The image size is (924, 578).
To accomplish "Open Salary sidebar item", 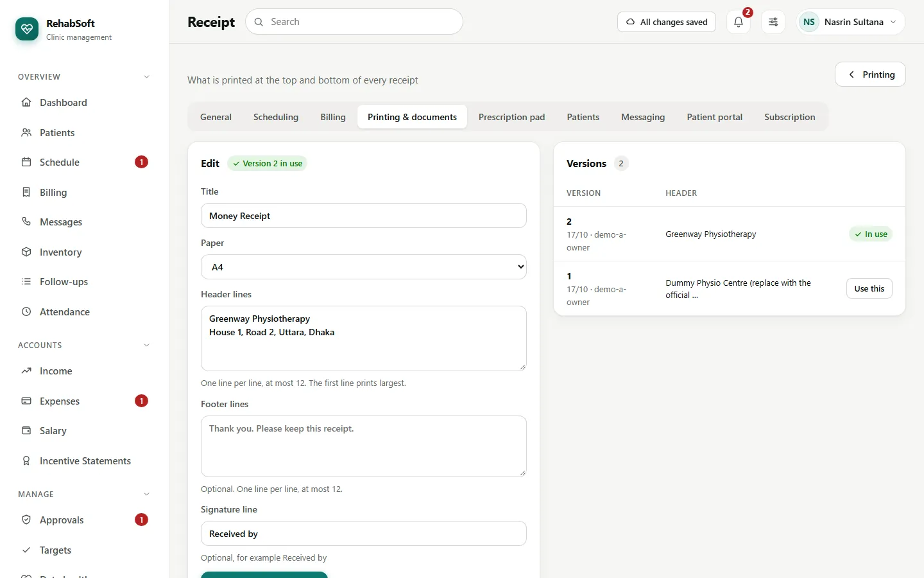I will point(84,431).
